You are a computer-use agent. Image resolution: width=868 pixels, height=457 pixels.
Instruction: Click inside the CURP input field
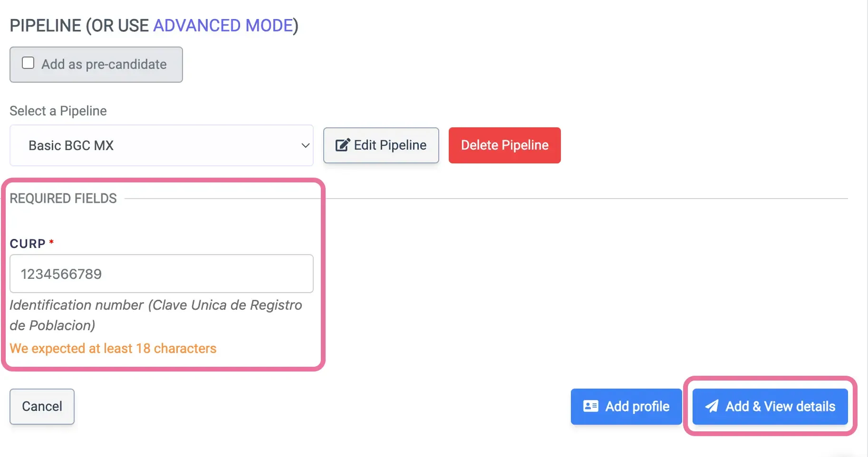point(162,274)
